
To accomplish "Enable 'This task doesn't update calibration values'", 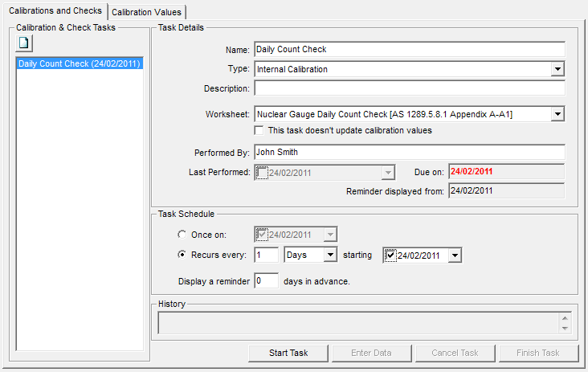I will (x=259, y=130).
